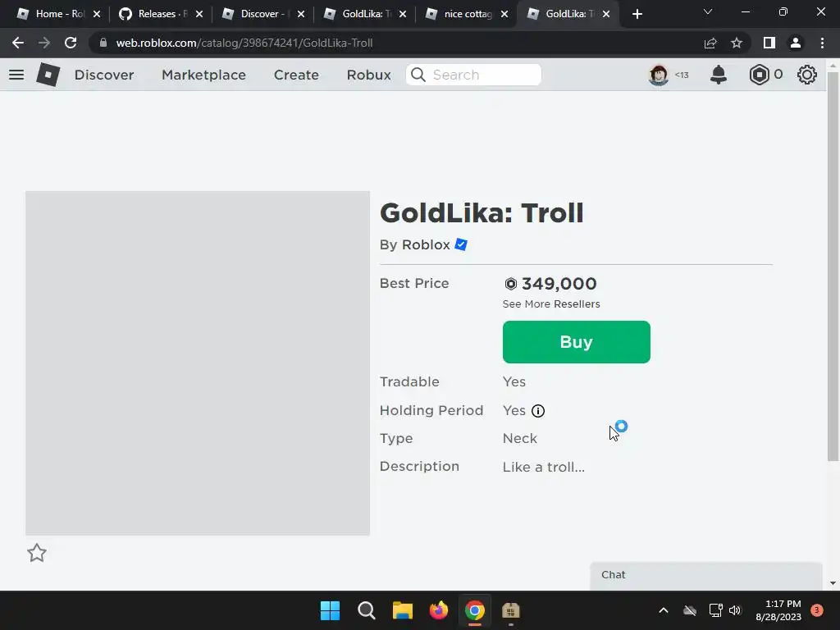Click the page vertical scrollbar
Image resolution: width=840 pixels, height=630 pixels.
coord(833,265)
